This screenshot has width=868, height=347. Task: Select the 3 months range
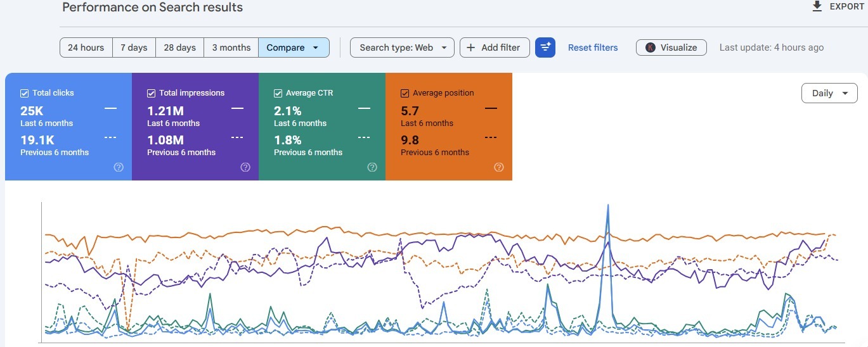pyautogui.click(x=231, y=47)
